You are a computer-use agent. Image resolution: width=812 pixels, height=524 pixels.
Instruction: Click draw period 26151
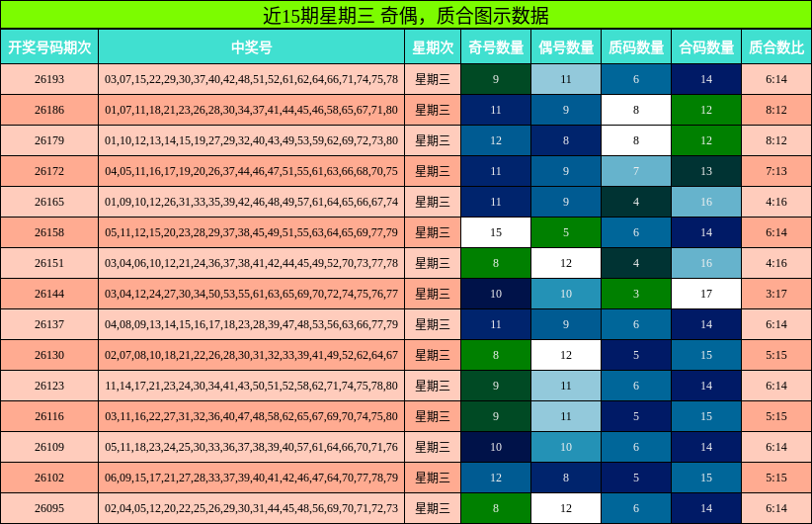pos(49,263)
